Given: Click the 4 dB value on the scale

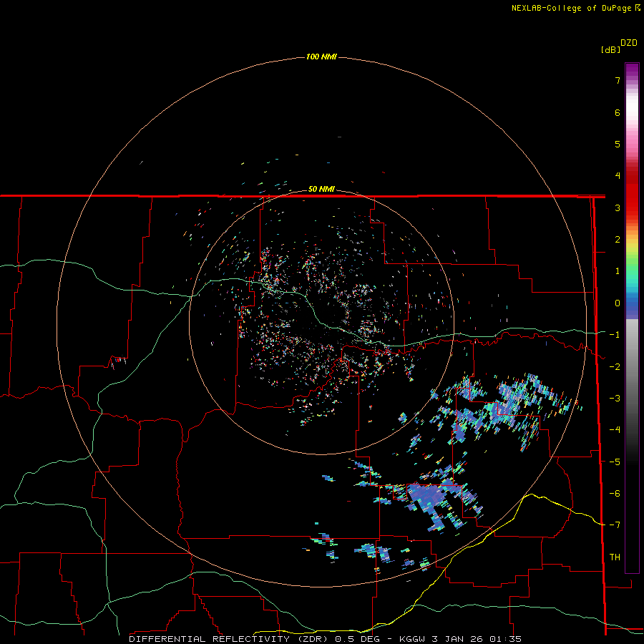Looking at the screenshot, I should pyautogui.click(x=618, y=176).
